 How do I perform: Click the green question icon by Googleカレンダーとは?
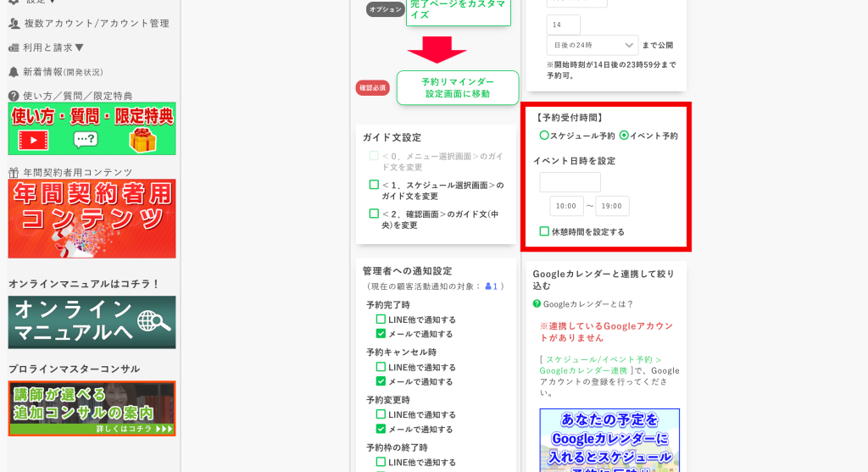click(537, 303)
